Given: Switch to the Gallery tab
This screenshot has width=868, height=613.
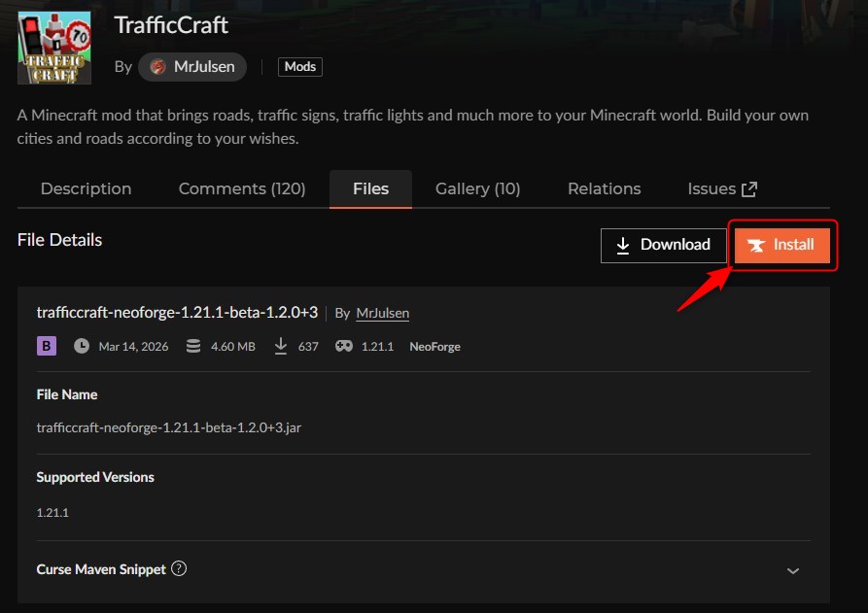Looking at the screenshot, I should point(477,188).
